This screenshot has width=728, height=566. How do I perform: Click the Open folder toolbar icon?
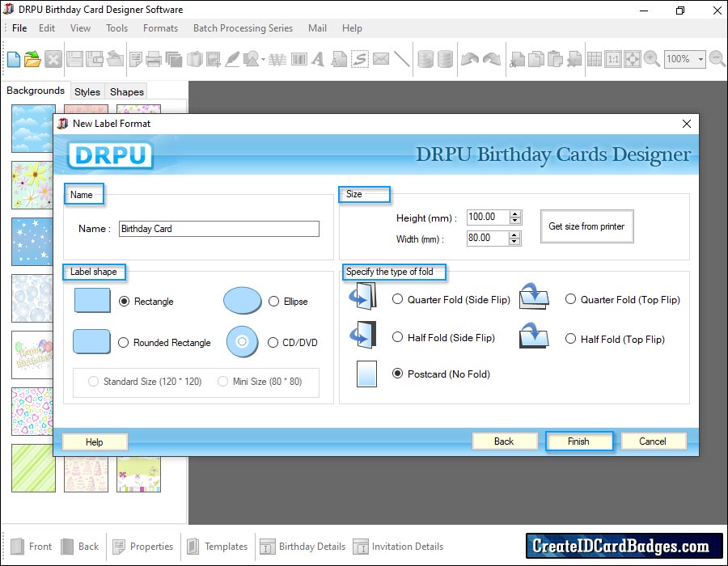click(32, 59)
